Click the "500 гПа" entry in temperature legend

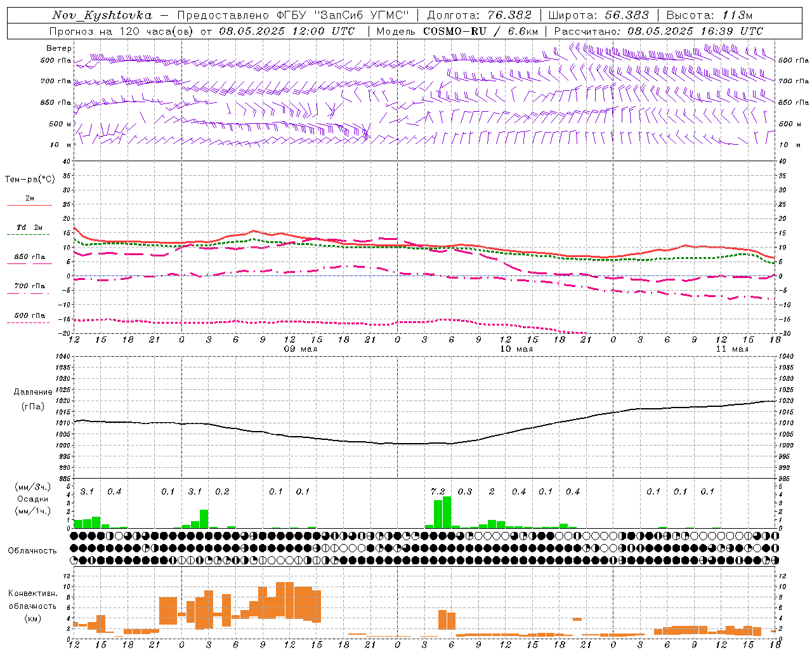[29, 315]
